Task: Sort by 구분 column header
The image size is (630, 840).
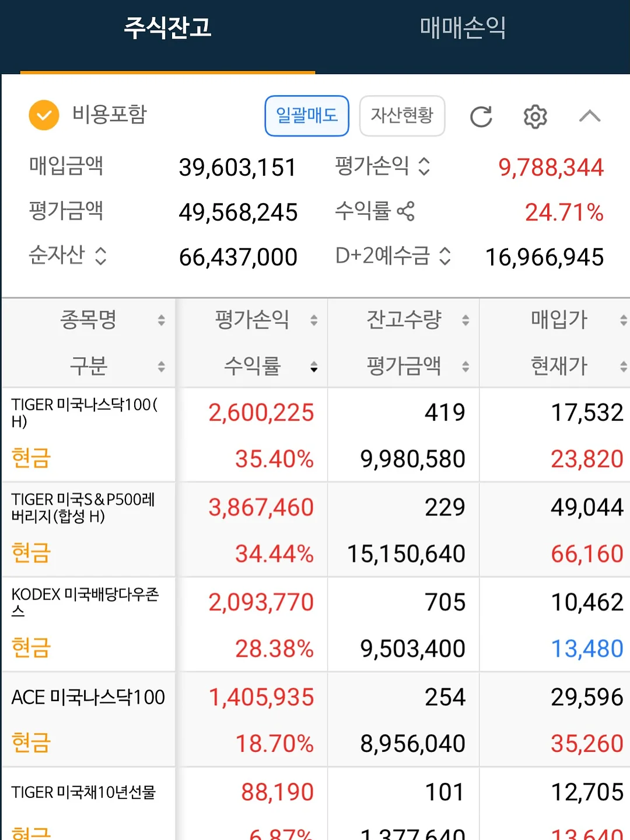Action: tap(89, 367)
